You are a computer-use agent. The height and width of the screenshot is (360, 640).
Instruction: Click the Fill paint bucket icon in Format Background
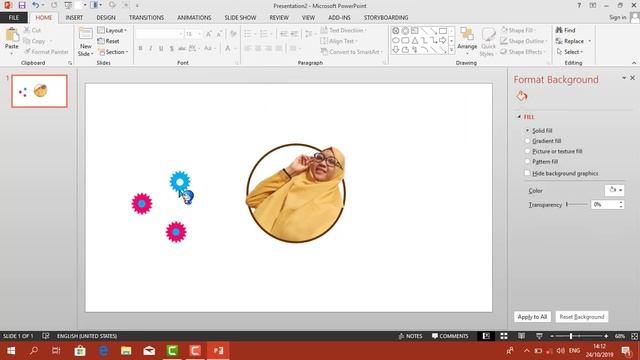tap(521, 97)
